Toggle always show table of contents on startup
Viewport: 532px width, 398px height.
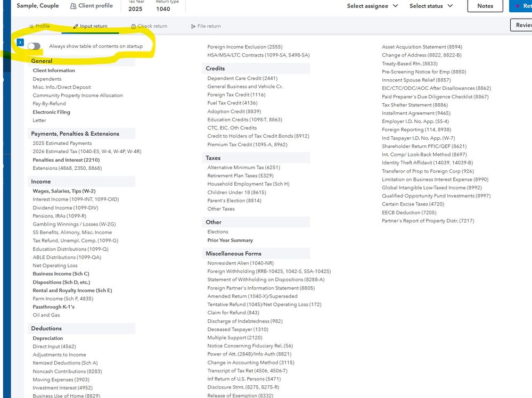[35, 46]
